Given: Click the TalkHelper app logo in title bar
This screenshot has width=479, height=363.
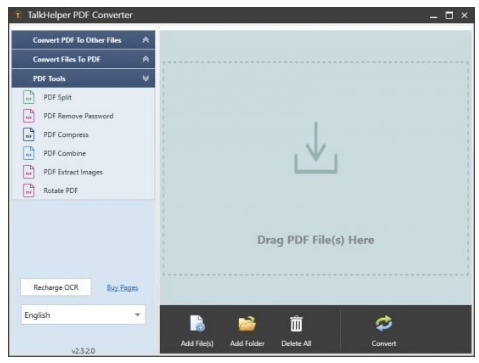Looking at the screenshot, I should coord(18,15).
